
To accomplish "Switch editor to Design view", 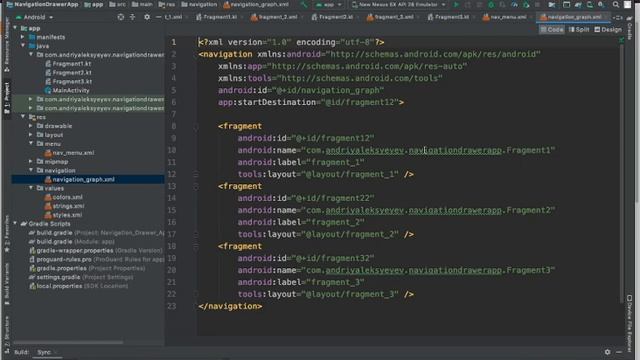I will (608, 29).
